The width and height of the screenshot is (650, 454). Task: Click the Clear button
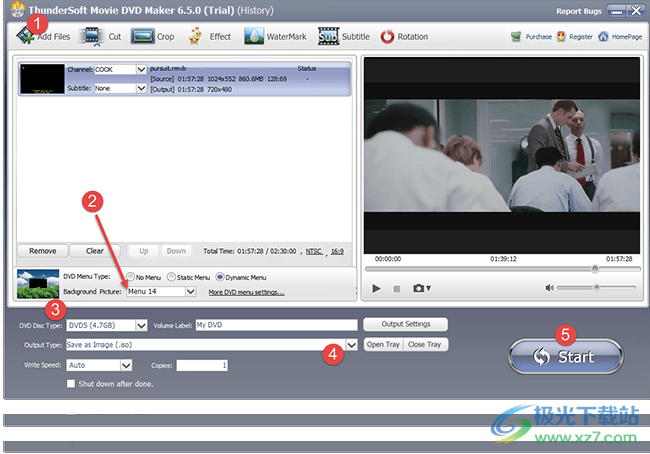pyautogui.click(x=95, y=251)
